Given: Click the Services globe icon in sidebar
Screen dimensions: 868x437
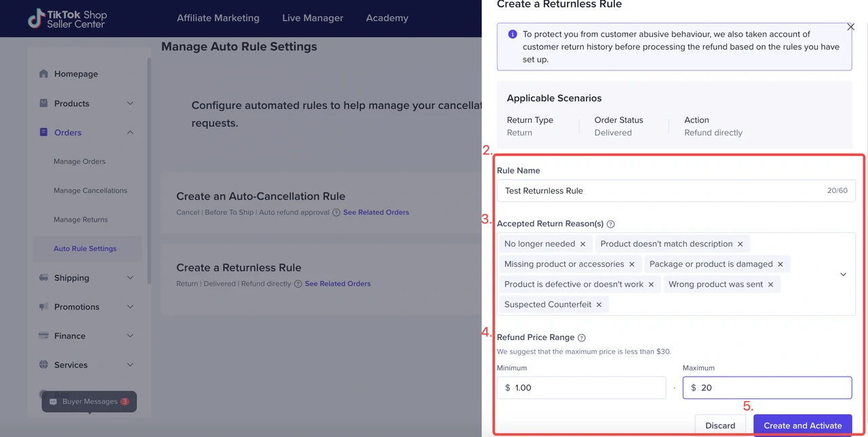Looking at the screenshot, I should pyautogui.click(x=43, y=365).
